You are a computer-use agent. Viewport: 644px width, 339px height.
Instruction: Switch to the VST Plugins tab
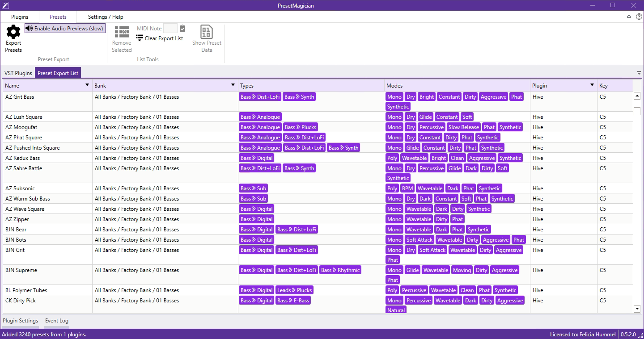coord(18,73)
